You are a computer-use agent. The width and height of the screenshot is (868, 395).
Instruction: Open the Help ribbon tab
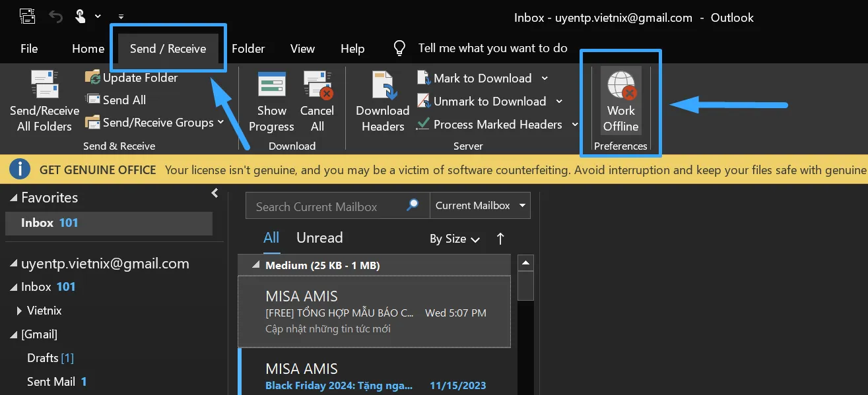[352, 49]
